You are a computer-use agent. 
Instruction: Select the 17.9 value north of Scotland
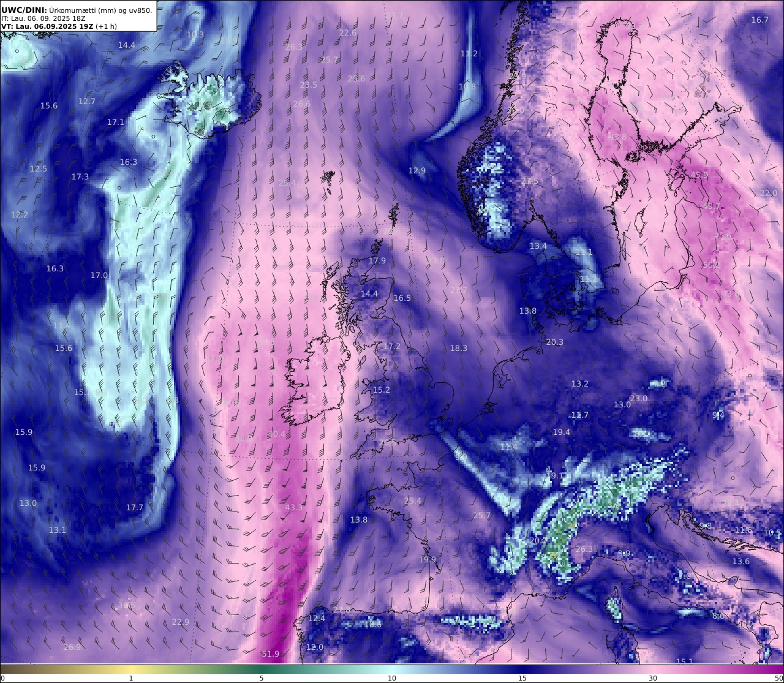click(x=377, y=260)
